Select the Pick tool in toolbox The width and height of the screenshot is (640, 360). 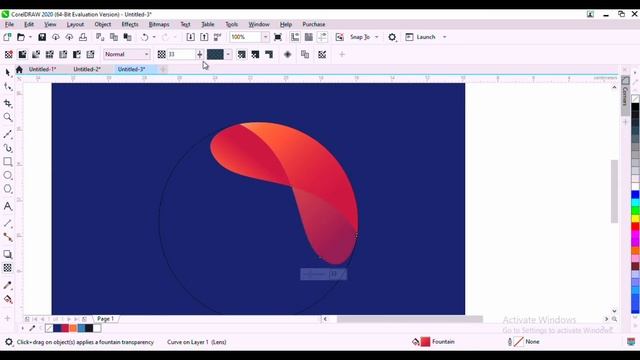8,73
